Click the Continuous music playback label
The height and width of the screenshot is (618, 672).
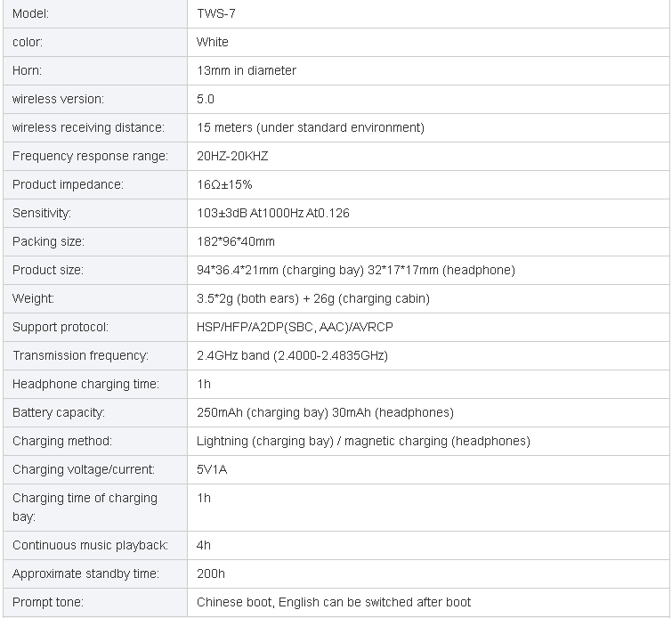coord(90,545)
